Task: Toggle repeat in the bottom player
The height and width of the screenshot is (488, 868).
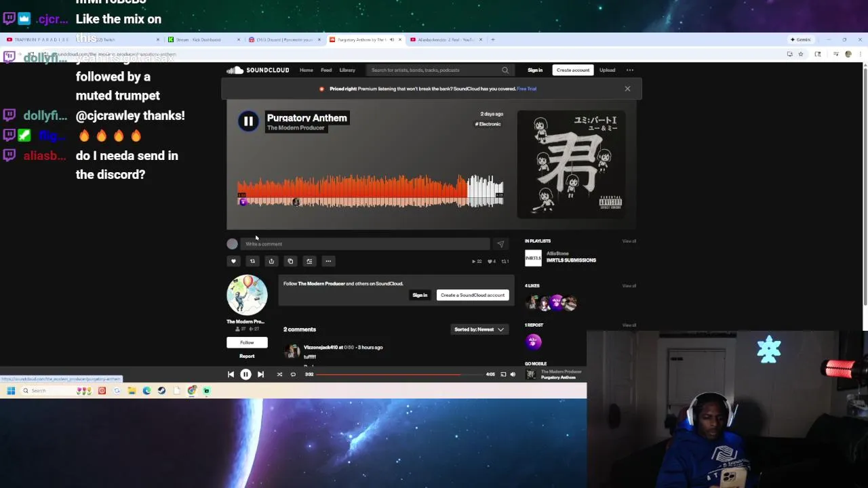Action: pyautogui.click(x=293, y=374)
